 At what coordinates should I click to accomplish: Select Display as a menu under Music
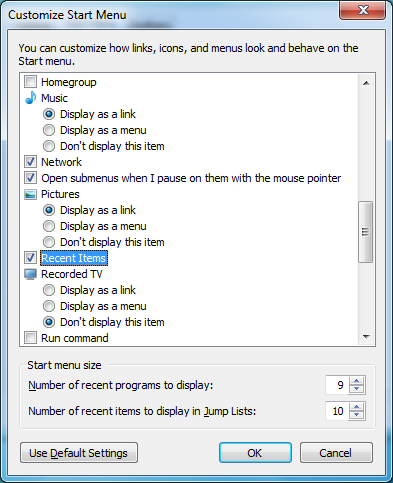(x=49, y=130)
